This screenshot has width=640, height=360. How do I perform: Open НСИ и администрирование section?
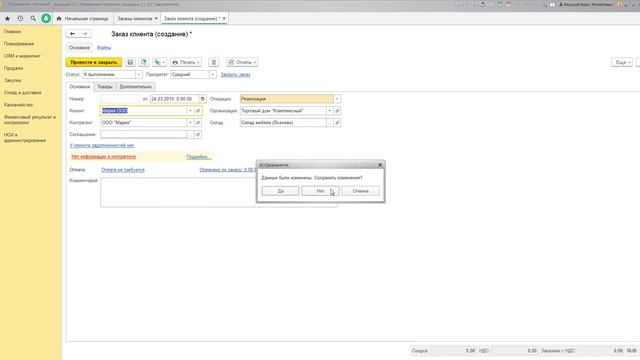coord(25,138)
